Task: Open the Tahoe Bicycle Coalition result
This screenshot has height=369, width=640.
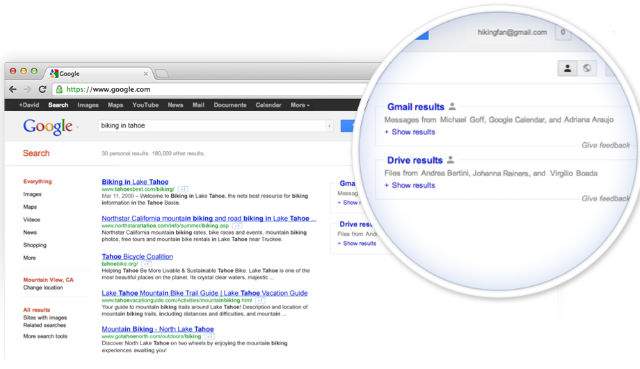Action: [138, 256]
